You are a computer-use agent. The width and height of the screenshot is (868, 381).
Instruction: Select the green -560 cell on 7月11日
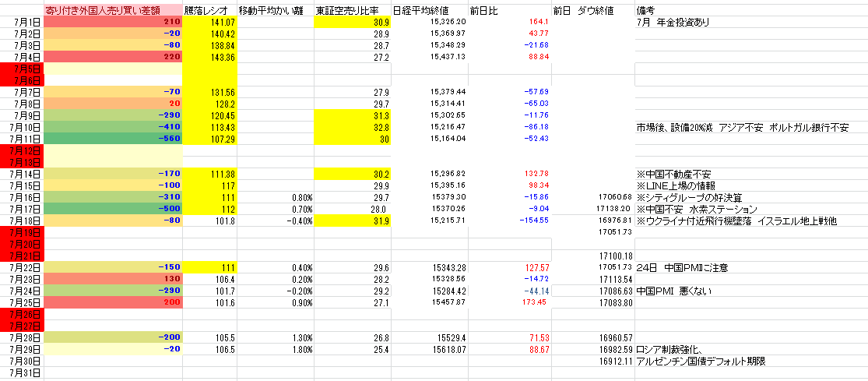point(113,139)
